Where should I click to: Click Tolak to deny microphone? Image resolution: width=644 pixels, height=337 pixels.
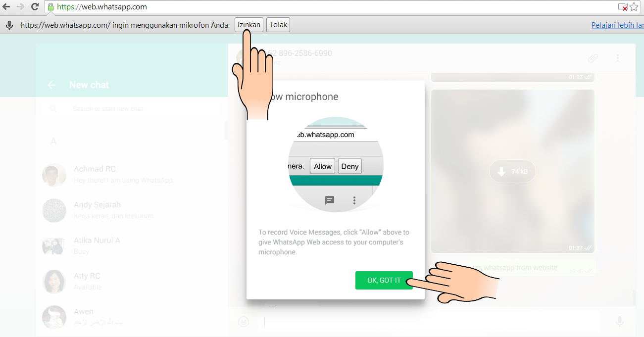(278, 25)
